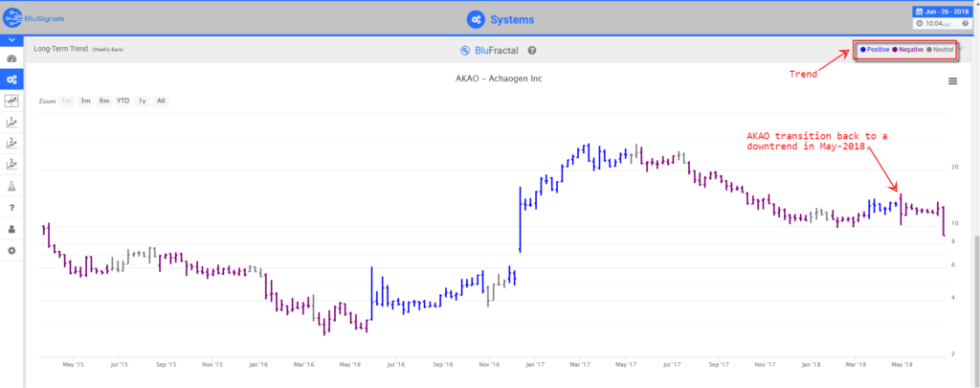The image size is (980, 388).
Task: Set zoom range to All
Action: click(x=161, y=101)
